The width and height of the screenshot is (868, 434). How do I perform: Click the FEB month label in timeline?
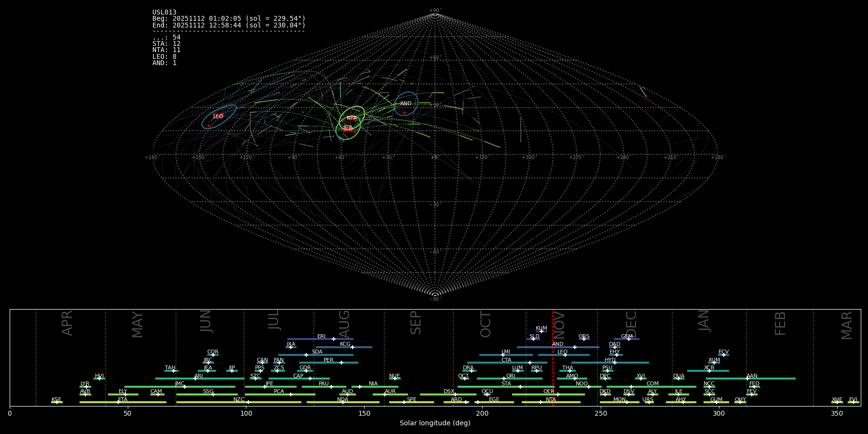coord(780,324)
